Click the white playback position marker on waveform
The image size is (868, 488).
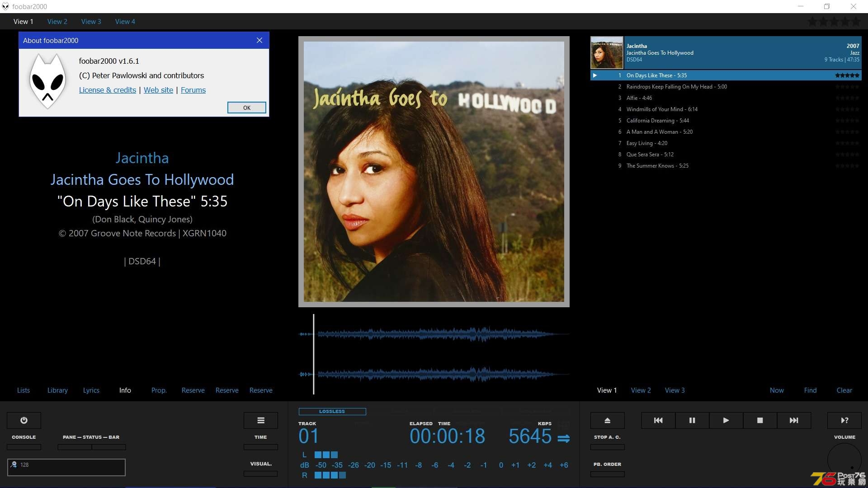tap(314, 354)
